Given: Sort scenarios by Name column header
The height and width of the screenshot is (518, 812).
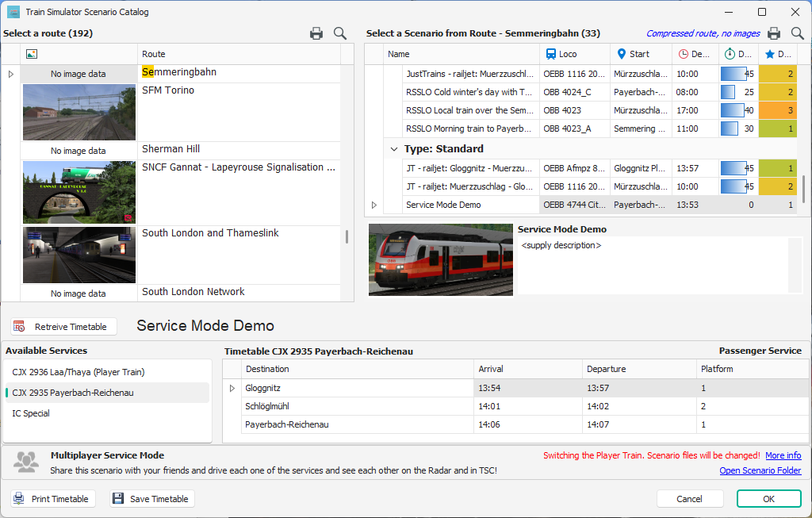Looking at the screenshot, I should click(x=462, y=54).
